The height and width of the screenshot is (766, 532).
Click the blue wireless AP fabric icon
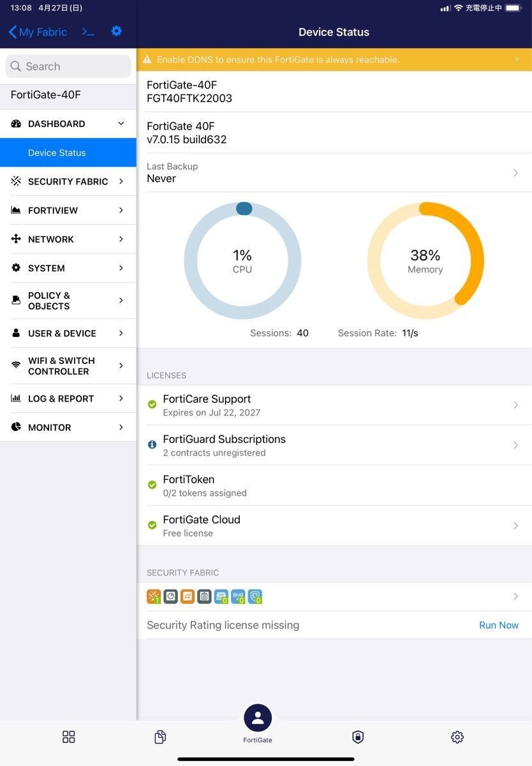238,596
